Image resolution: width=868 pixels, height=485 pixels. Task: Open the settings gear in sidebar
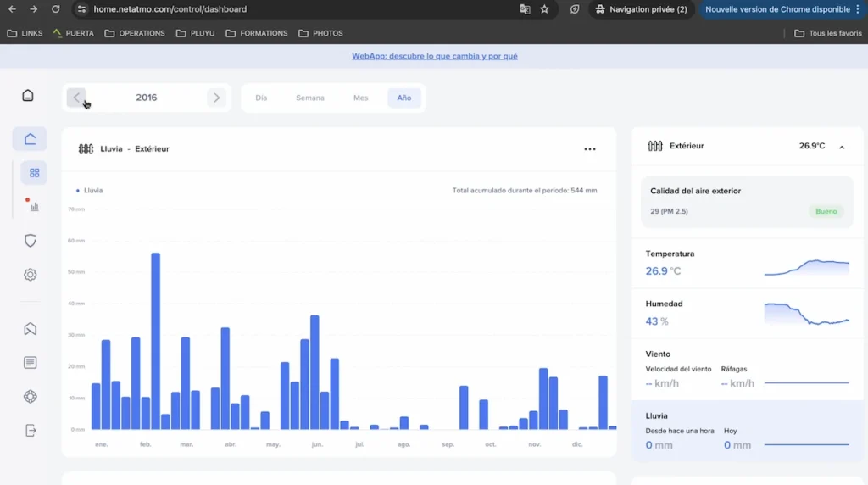(30, 275)
